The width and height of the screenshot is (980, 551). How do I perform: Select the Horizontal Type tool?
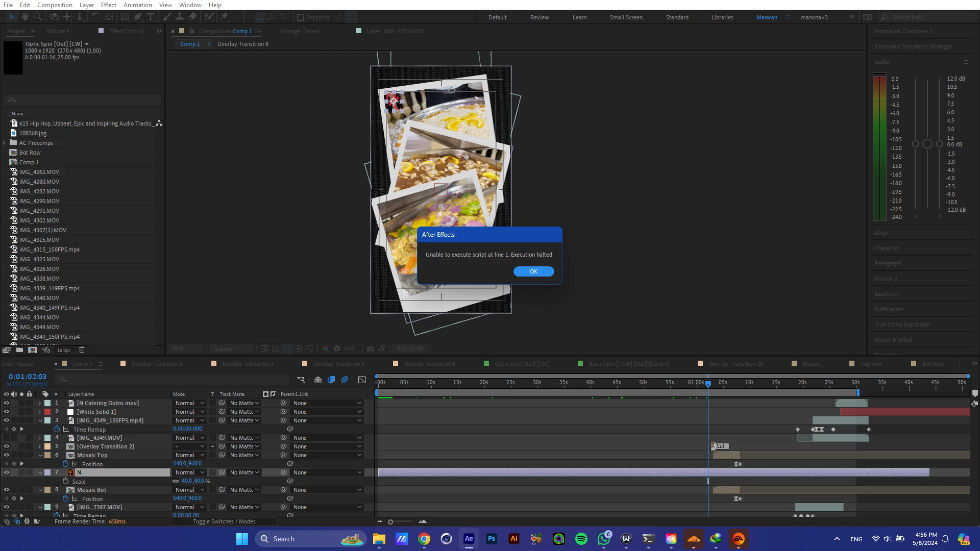[151, 17]
